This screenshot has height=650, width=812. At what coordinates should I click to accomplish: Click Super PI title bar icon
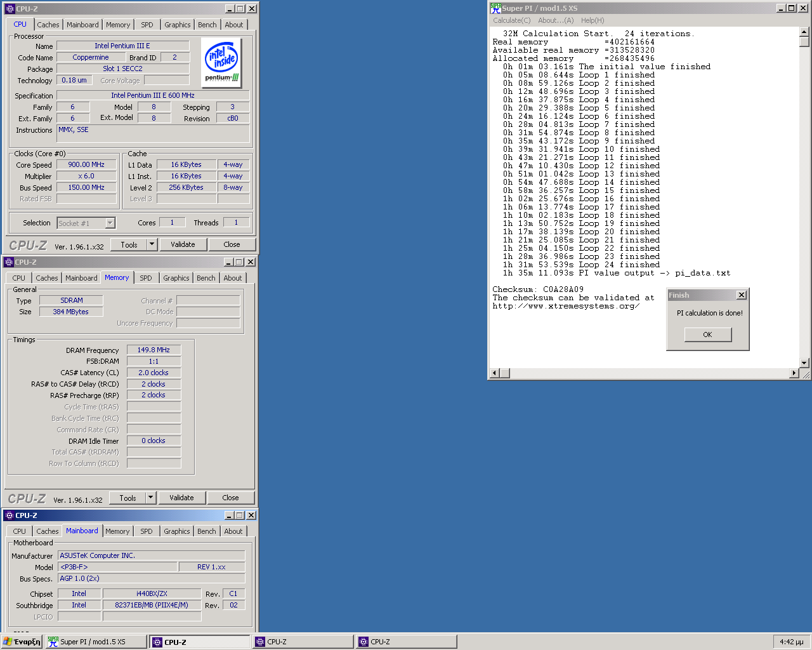[x=495, y=8]
